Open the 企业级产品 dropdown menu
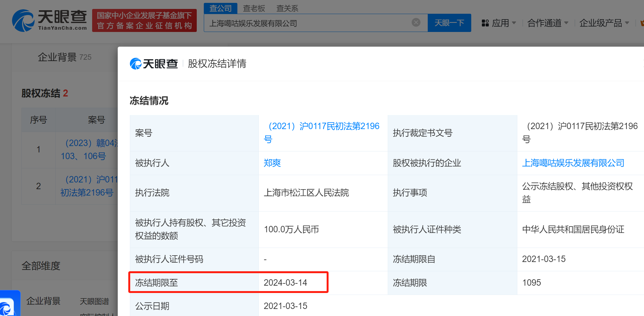The image size is (644, 316). (x=604, y=23)
